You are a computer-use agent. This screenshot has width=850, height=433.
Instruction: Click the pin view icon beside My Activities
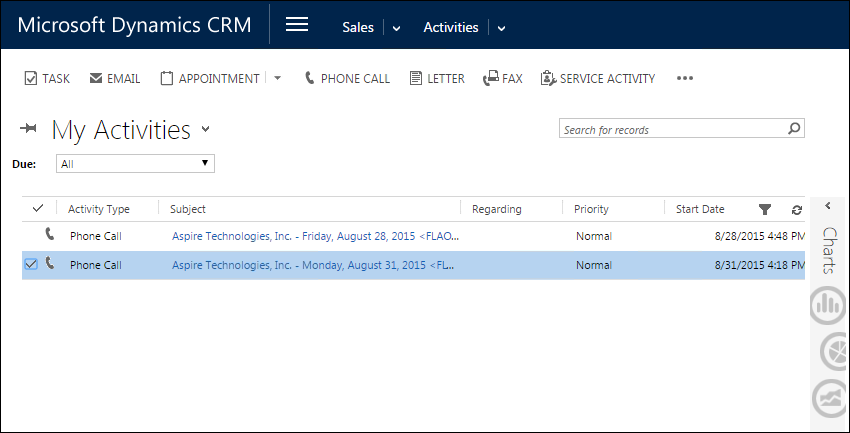click(28, 129)
